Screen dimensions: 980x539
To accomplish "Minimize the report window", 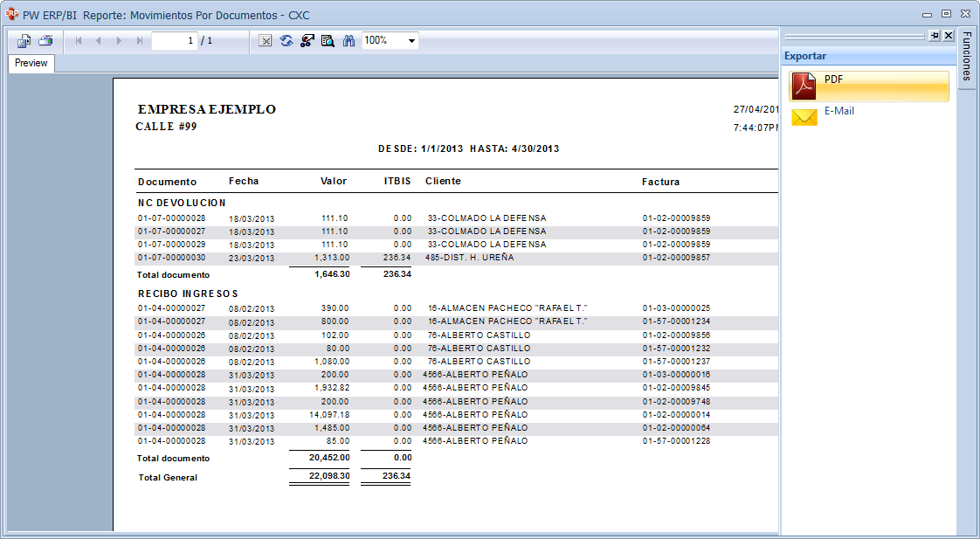I will coord(928,14).
